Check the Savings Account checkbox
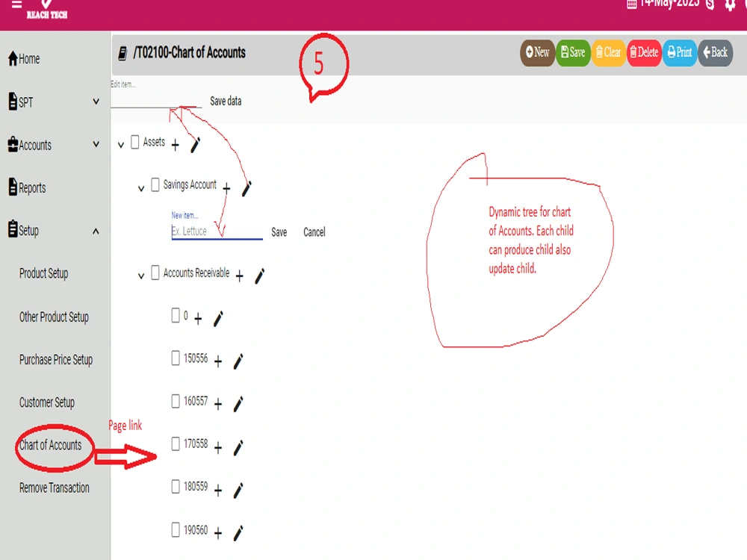Viewport: 747px width, 560px height. click(x=155, y=184)
